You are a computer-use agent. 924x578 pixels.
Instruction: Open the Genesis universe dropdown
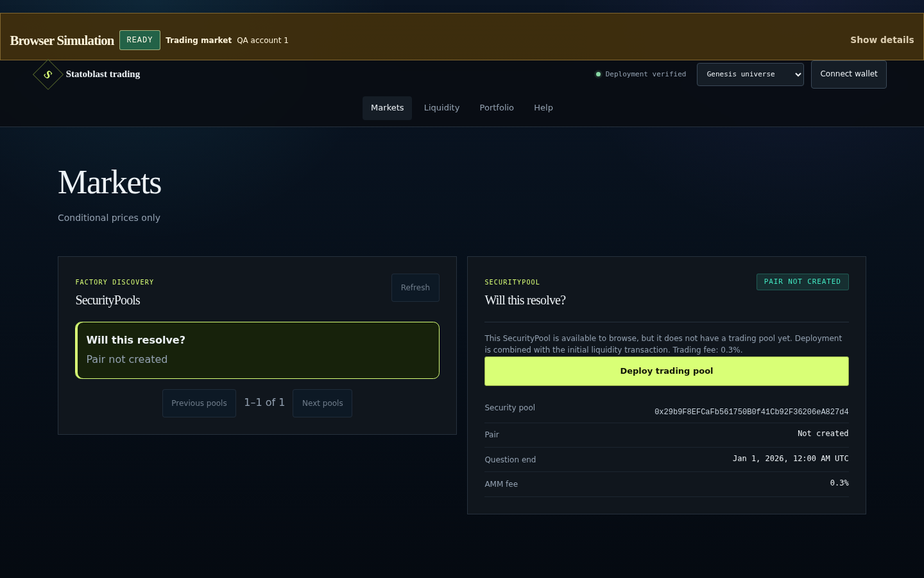click(750, 74)
